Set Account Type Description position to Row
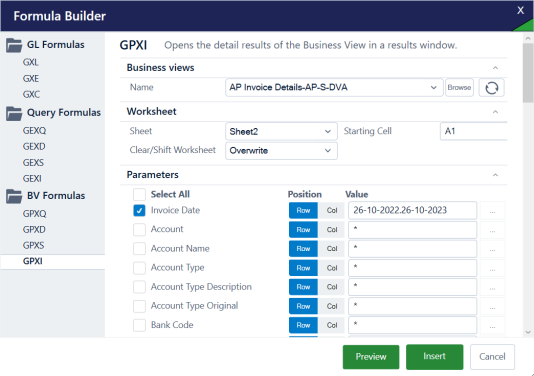Image resolution: width=534 pixels, height=376 pixels. pos(303,287)
